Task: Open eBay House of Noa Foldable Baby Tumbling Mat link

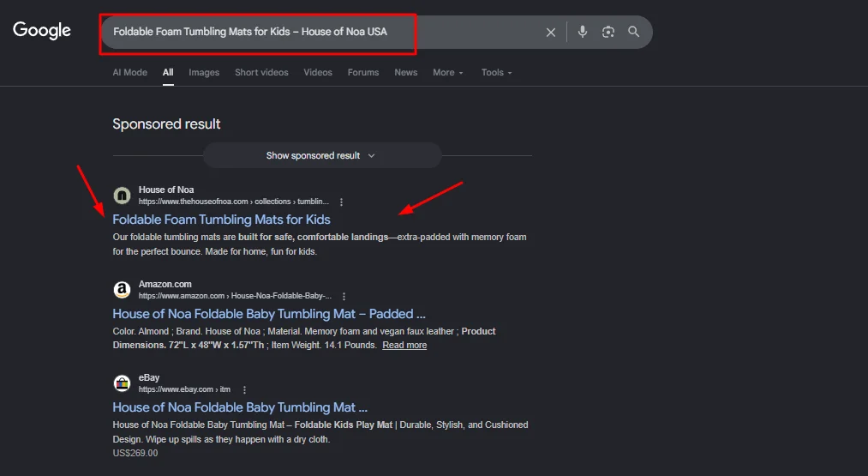Action: pos(240,407)
